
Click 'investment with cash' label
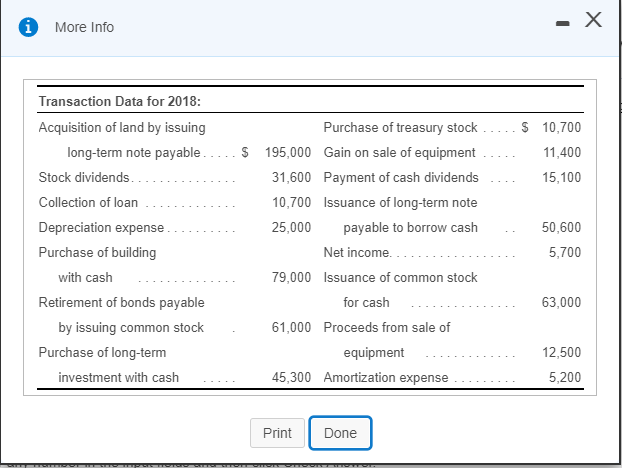coord(119,377)
